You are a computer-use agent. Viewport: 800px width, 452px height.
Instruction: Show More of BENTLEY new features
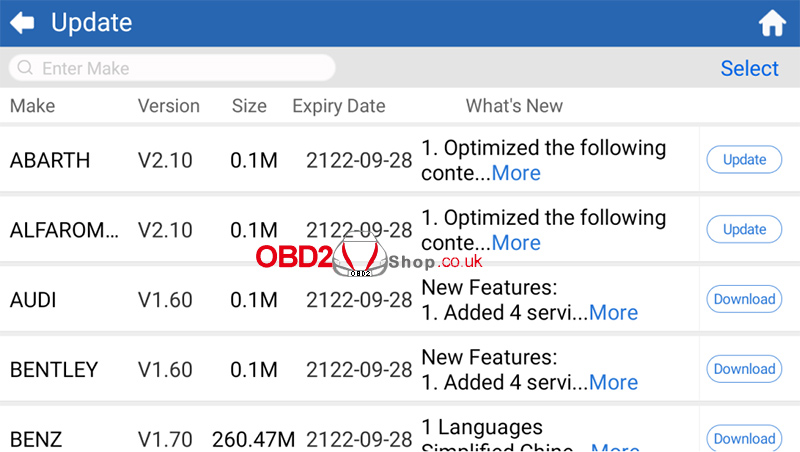coord(613,383)
